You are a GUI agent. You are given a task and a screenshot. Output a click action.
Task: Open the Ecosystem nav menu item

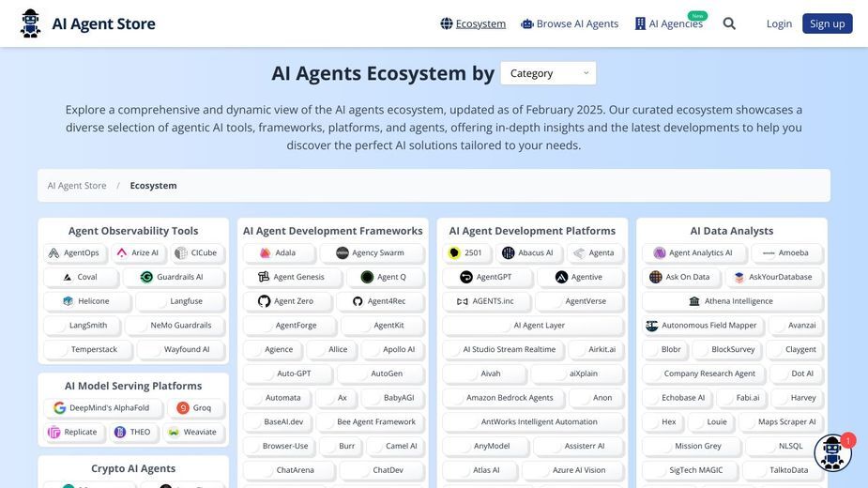pyautogui.click(x=473, y=23)
